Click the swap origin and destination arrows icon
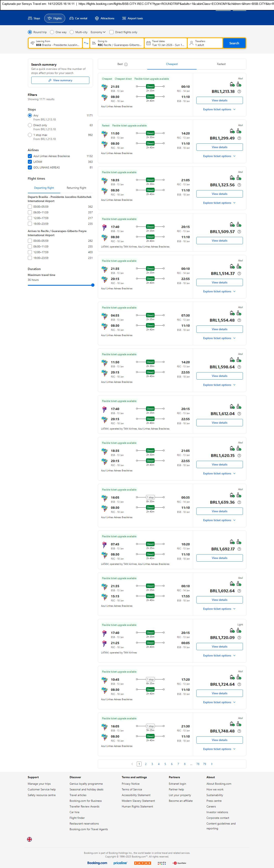 pos(86,43)
